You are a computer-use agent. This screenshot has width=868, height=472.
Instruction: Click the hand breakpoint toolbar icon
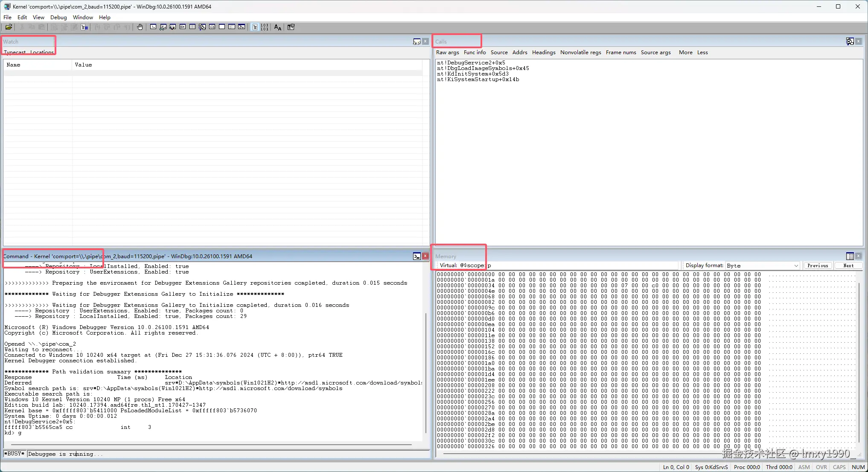(140, 27)
